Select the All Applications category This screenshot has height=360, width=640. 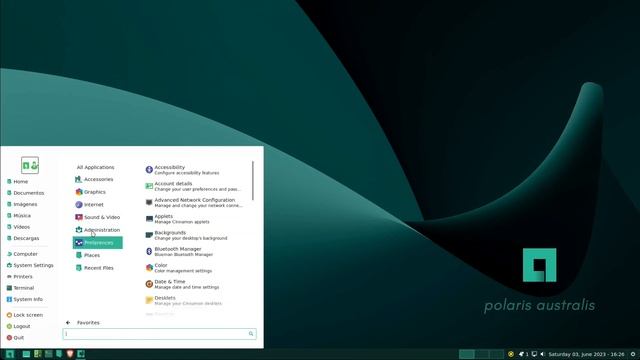point(96,167)
